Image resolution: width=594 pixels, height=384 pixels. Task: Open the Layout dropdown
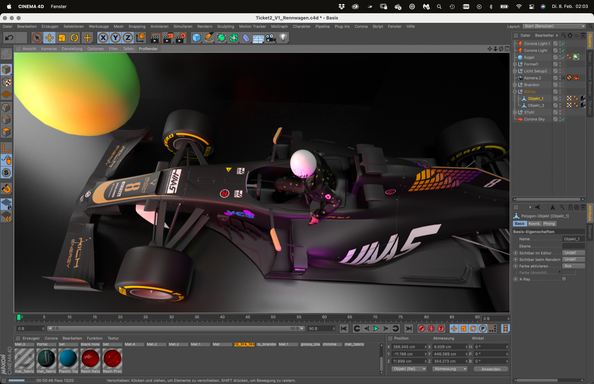pyautogui.click(x=554, y=26)
